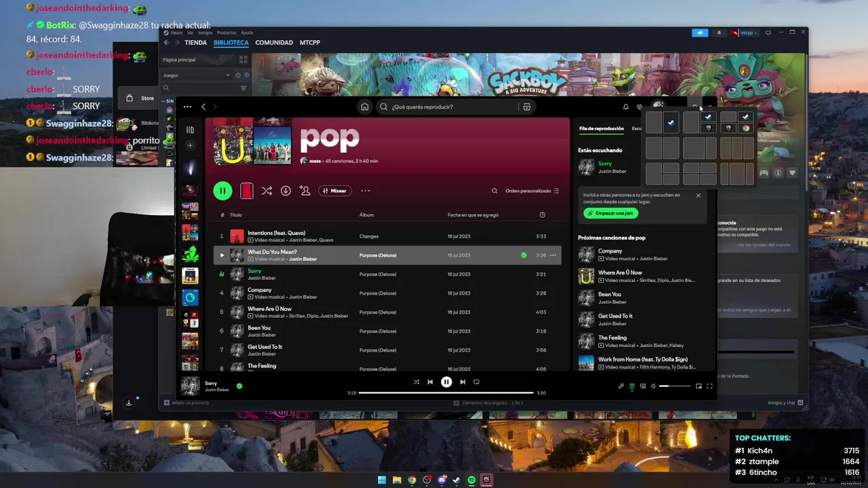
Task: Open MTCPP profile tab in Steam
Action: [x=310, y=43]
